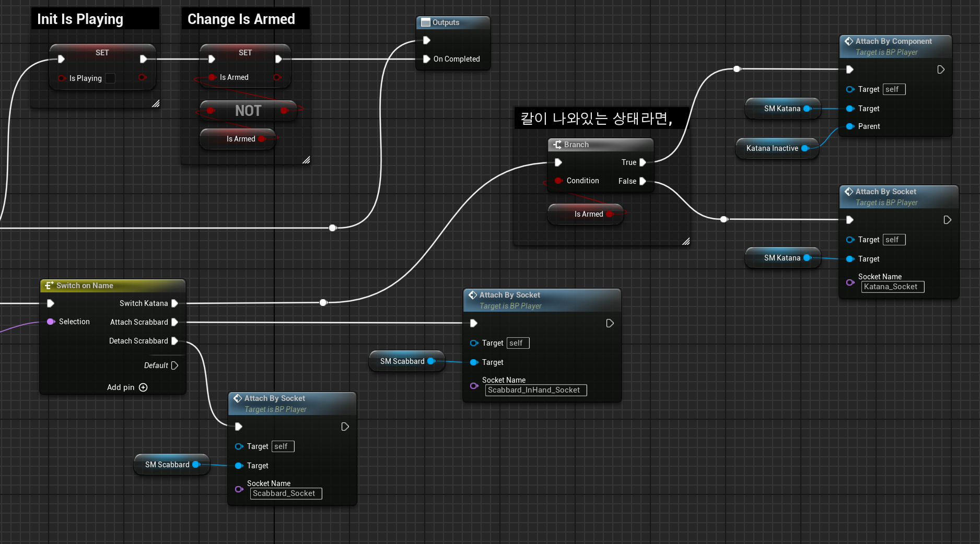The image size is (980, 544).
Task: Click the Add pin plus icon
Action: 143,387
